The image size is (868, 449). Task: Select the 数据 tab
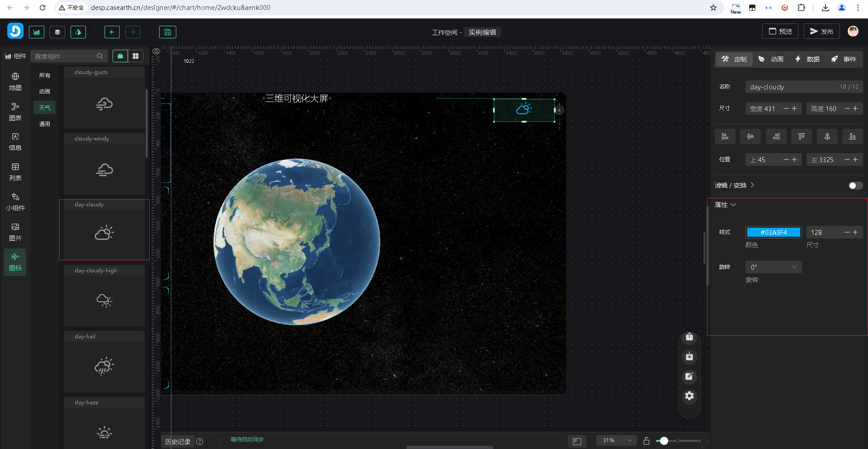click(x=807, y=59)
